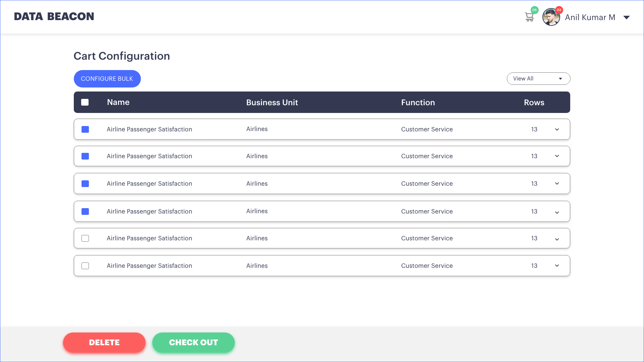The width and height of the screenshot is (644, 362).
Task: Toggle the select-all checkbox in table header
Action: [x=85, y=102]
